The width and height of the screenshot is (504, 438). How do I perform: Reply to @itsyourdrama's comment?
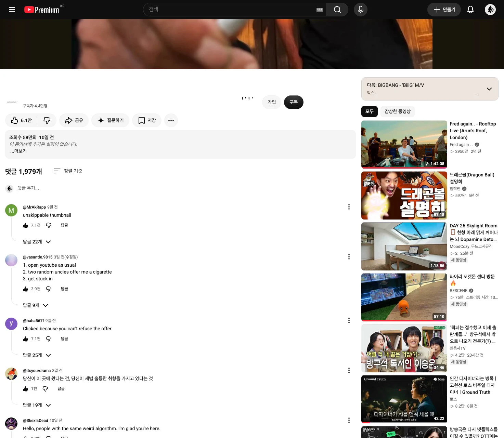61,389
